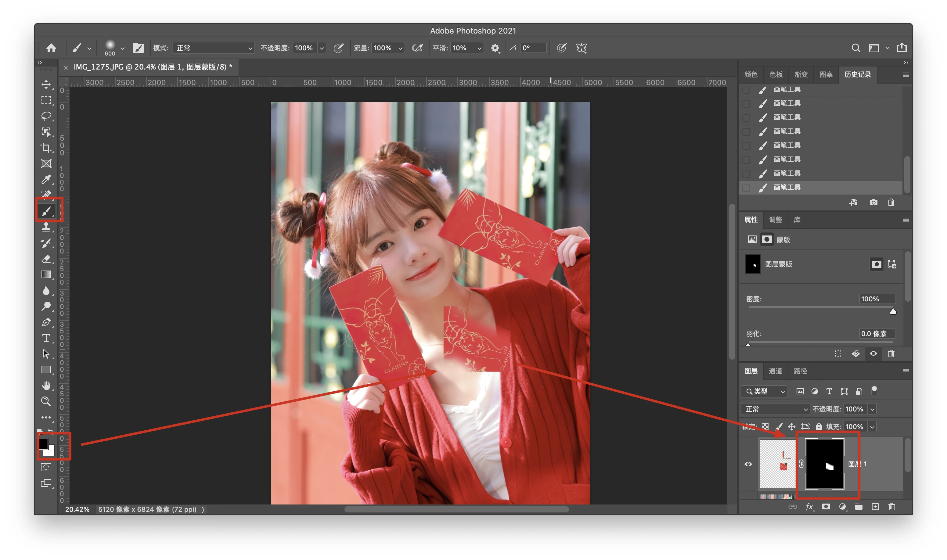Viewport: 947px width, 560px height.
Task: Create new snapshot with camera icon
Action: tap(873, 203)
